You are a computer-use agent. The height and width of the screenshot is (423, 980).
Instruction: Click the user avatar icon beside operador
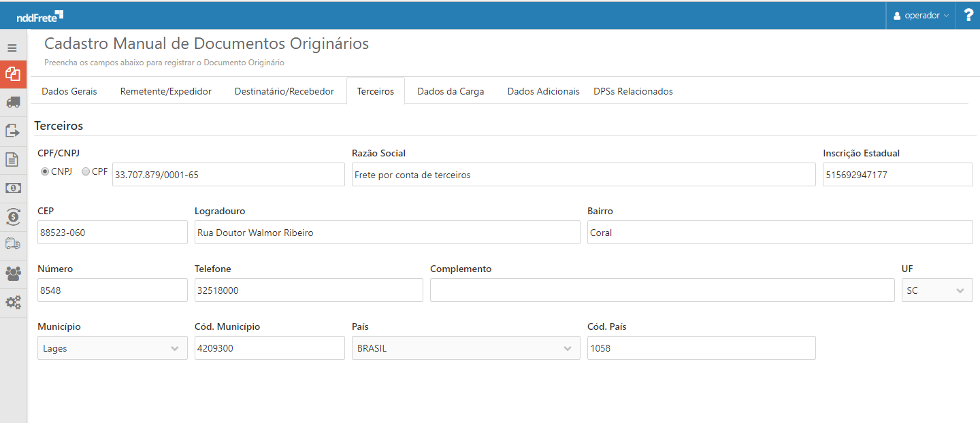point(897,16)
